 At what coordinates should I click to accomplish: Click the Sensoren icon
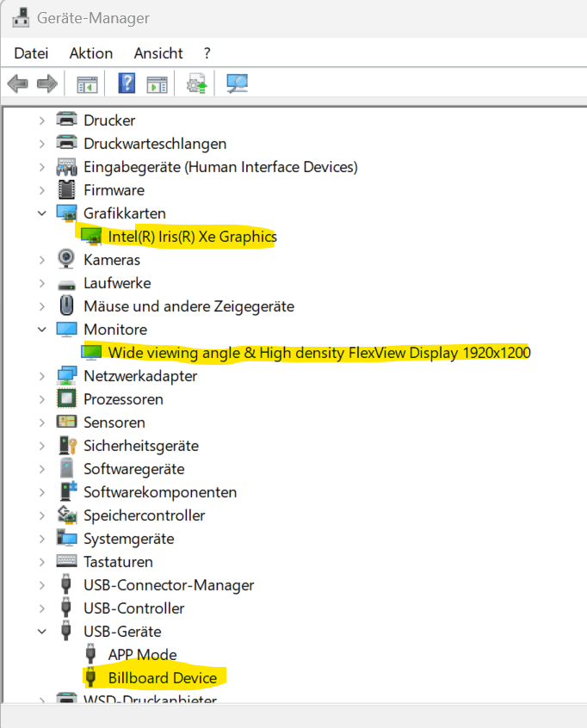tap(66, 422)
